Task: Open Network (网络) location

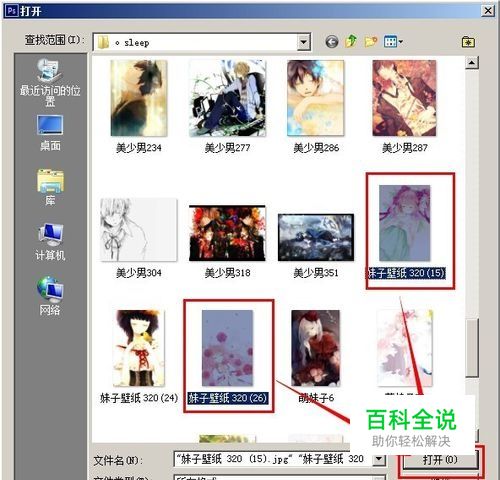Action: [50, 296]
